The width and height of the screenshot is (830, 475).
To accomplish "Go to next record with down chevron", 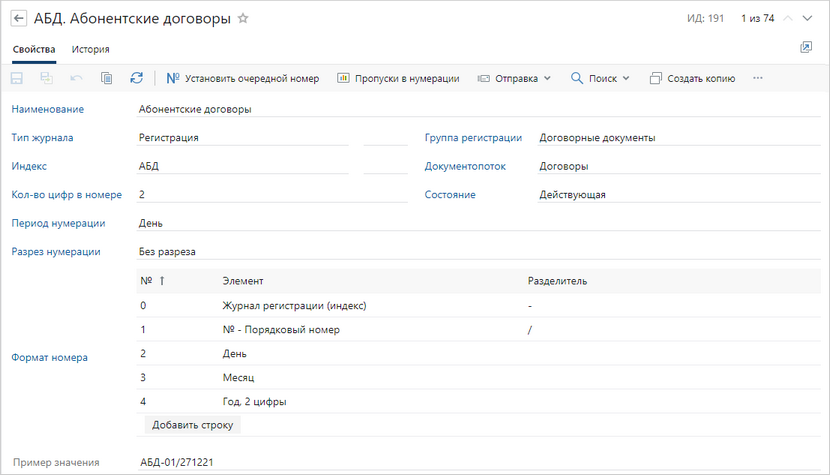I will [x=811, y=18].
